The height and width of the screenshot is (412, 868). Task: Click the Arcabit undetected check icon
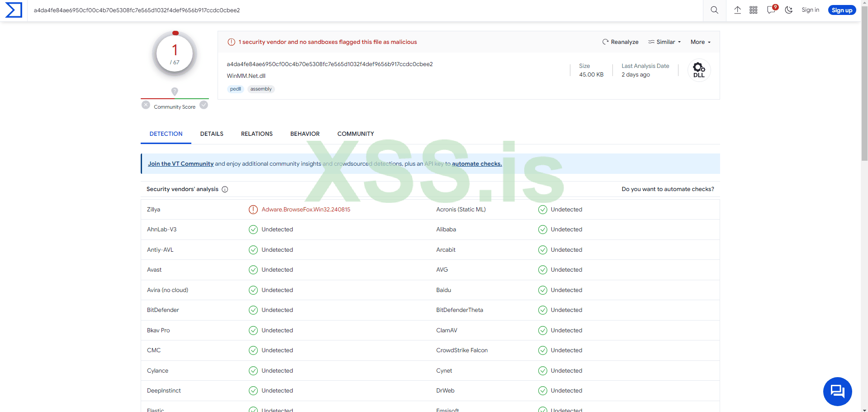tap(543, 250)
